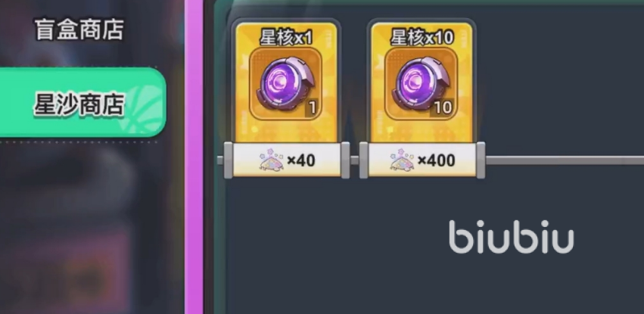
Task: Open the 盲盒商店 tab
Action: point(79,30)
